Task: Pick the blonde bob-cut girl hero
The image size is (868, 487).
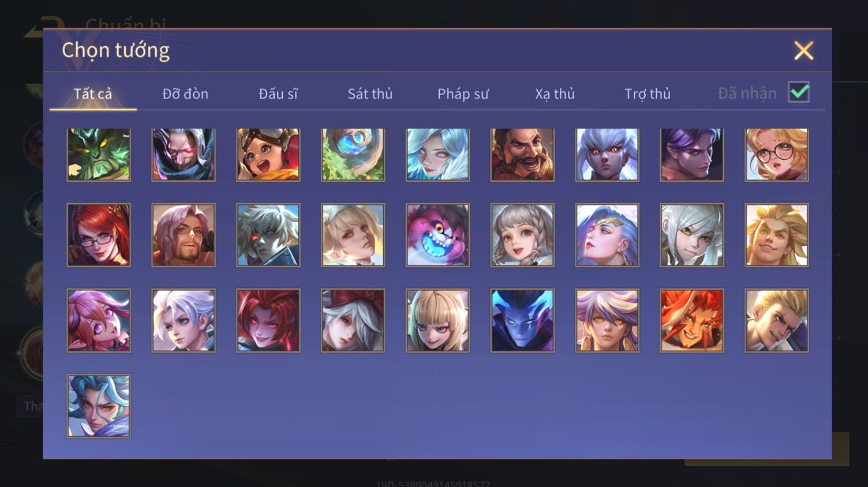Action: (x=437, y=320)
